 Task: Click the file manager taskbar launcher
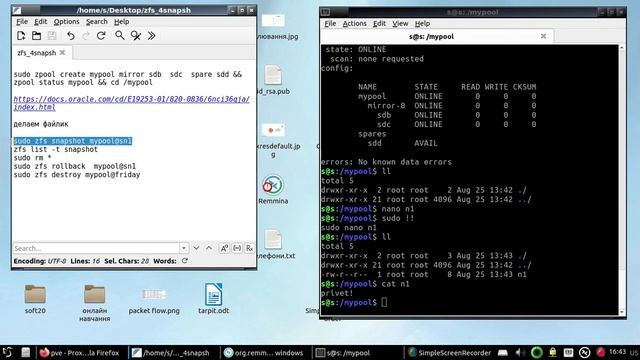25,353
